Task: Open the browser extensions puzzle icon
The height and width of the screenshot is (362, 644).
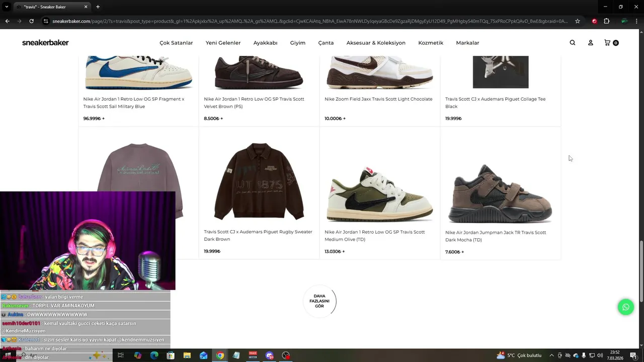Action: (606, 21)
